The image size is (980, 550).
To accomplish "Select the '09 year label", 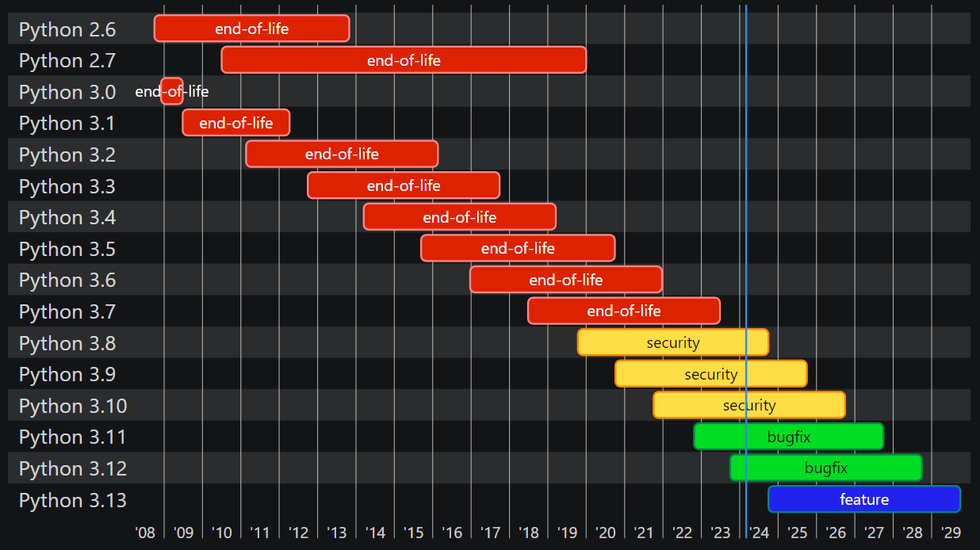I will [183, 532].
